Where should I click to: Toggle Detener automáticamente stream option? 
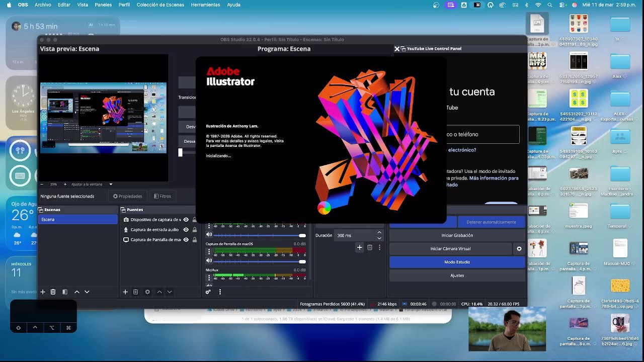click(491, 222)
